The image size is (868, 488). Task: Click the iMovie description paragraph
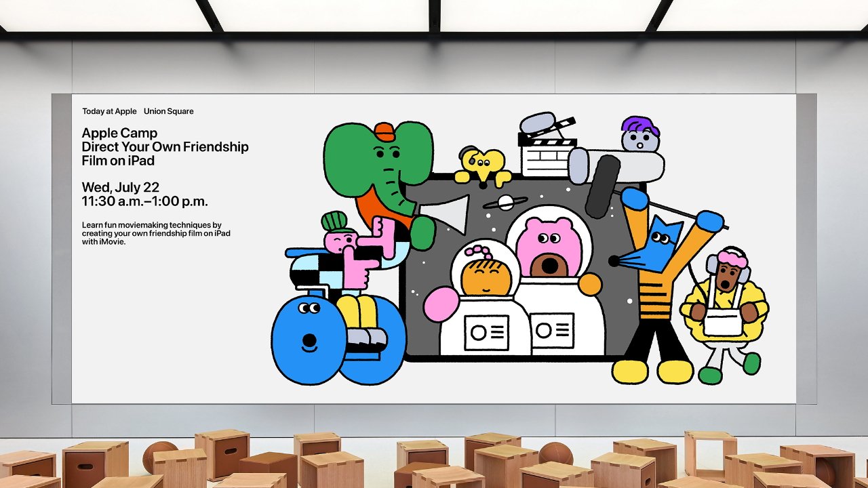pyautogui.click(x=156, y=232)
